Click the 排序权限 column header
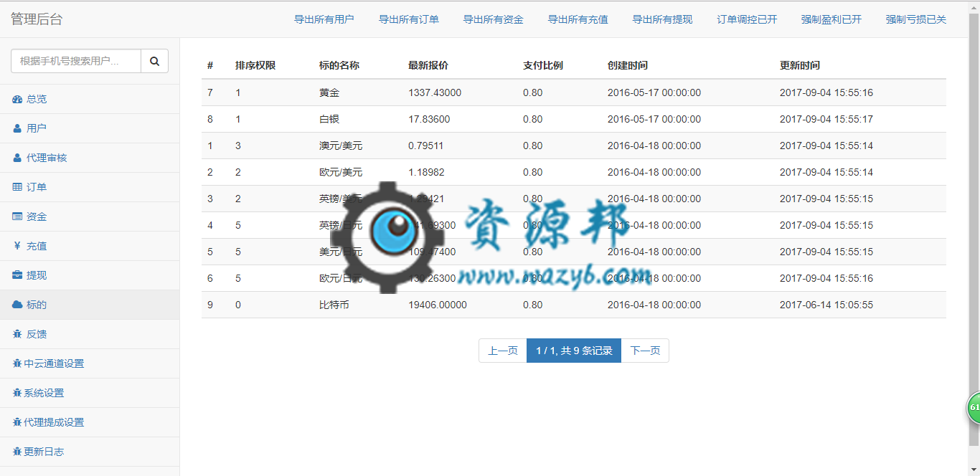 tap(255, 65)
